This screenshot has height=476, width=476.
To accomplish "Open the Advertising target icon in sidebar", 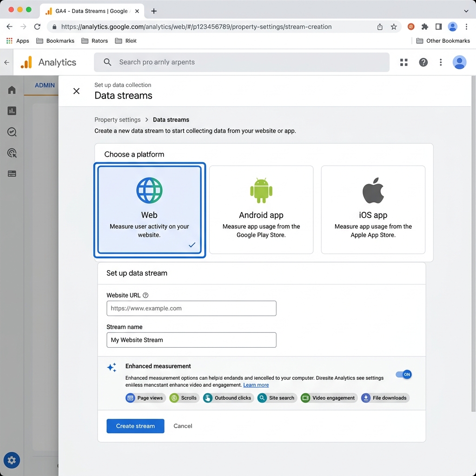I will pyautogui.click(x=12, y=152).
